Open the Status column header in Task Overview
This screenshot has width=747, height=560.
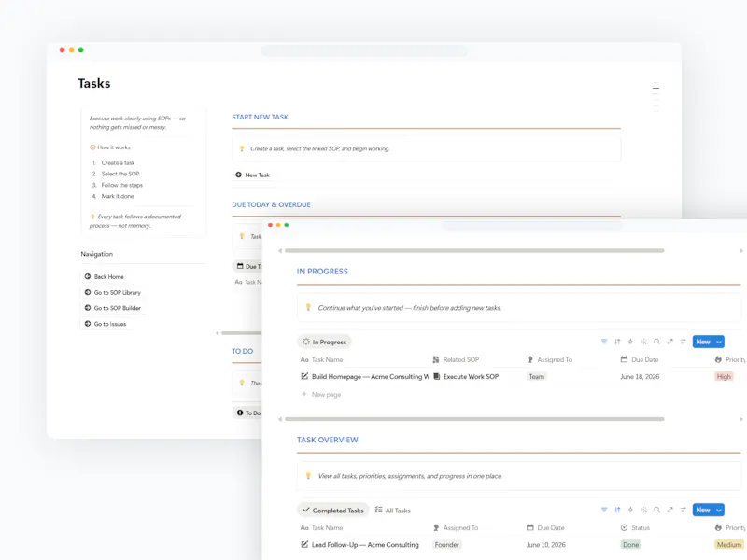(635, 527)
